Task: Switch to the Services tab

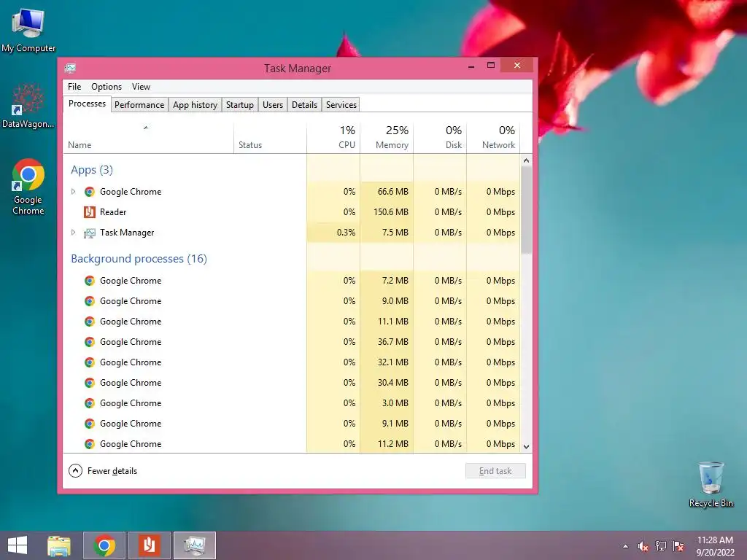Action: click(341, 105)
